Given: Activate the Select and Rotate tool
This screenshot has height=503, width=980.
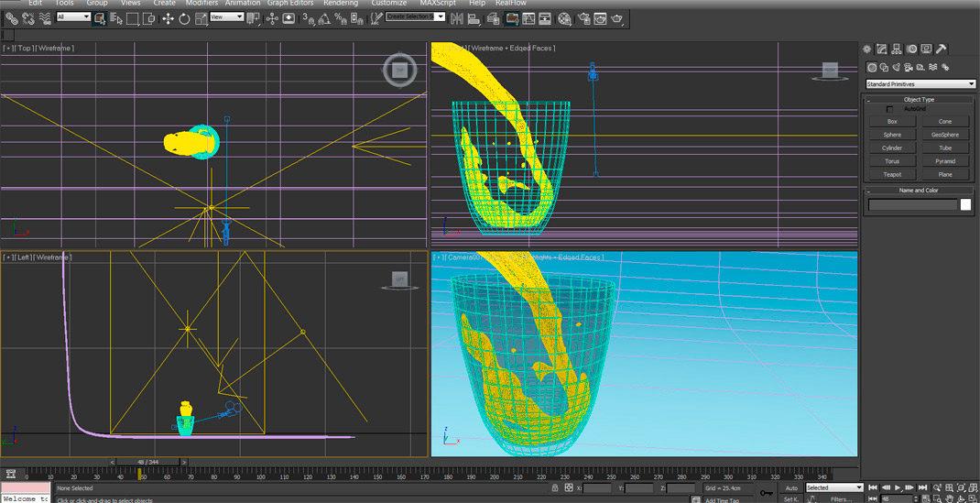Looking at the screenshot, I should [x=184, y=18].
